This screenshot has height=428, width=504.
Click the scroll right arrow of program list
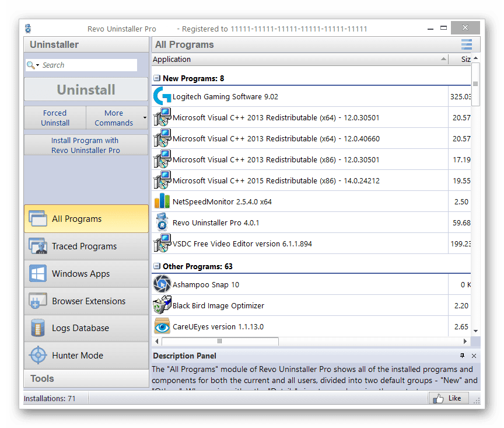[x=465, y=341]
